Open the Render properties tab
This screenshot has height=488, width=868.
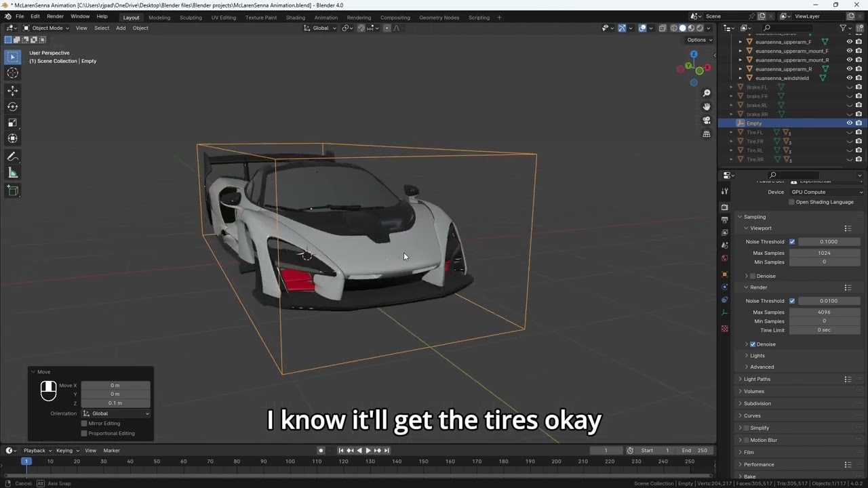724,207
